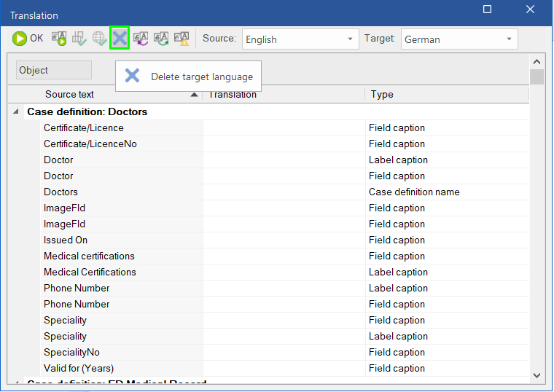The image size is (554, 392).
Task: Click the translation icon with green arrow
Action: (x=161, y=38)
